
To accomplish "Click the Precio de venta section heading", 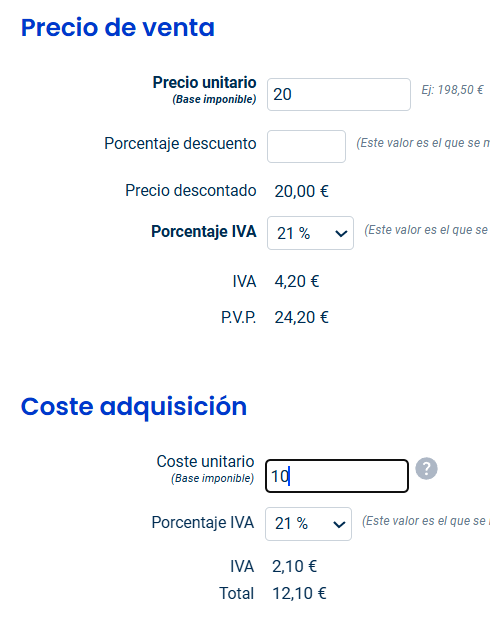I will pos(118,27).
